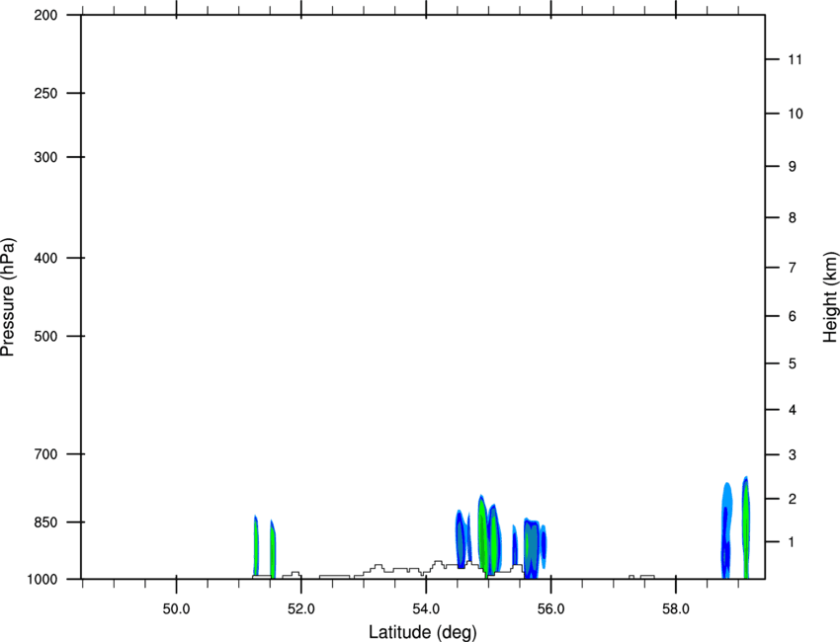The height and width of the screenshot is (642, 840).
Task: Click the Pressure (hPa) axis title
Action: (x=8, y=296)
